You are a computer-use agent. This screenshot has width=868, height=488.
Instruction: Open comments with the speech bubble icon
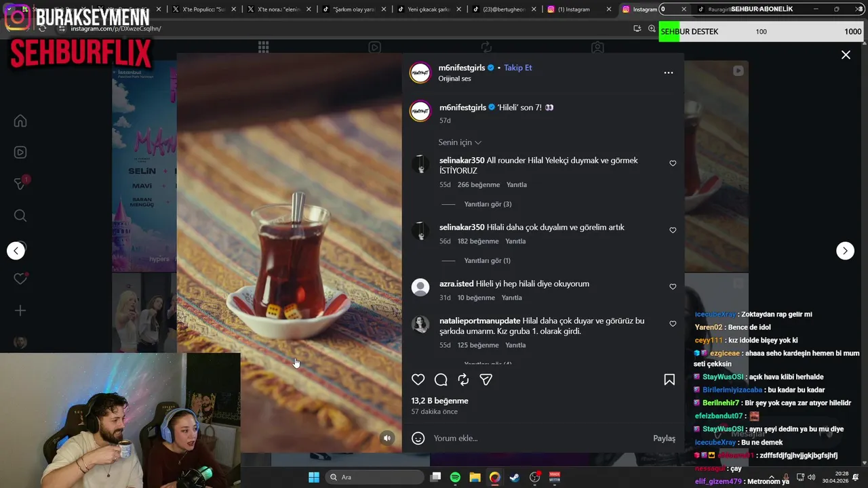[441, 380]
